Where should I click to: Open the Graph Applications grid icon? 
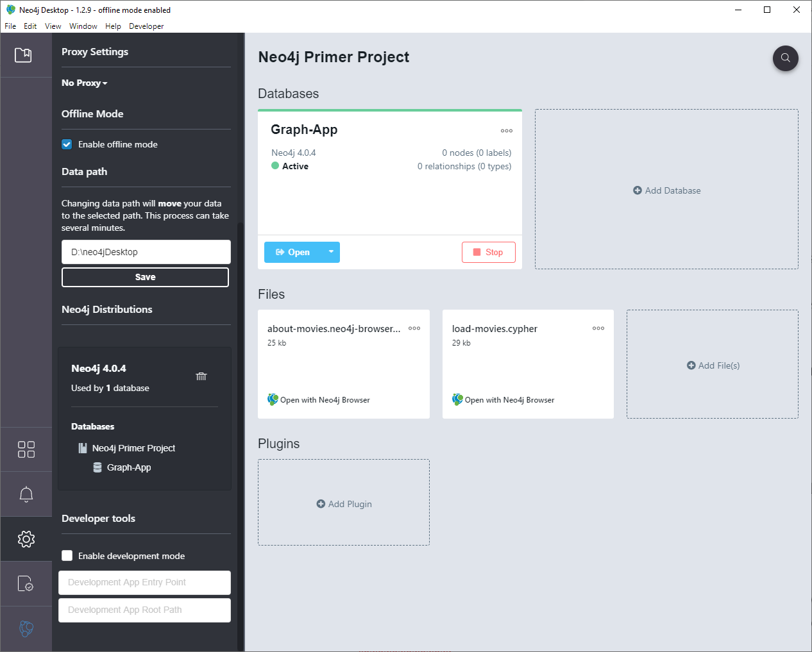[26, 449]
